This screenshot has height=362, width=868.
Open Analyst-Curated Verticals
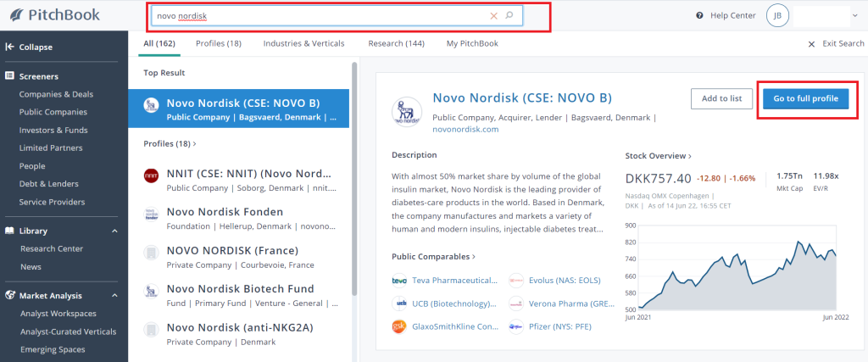(x=68, y=331)
